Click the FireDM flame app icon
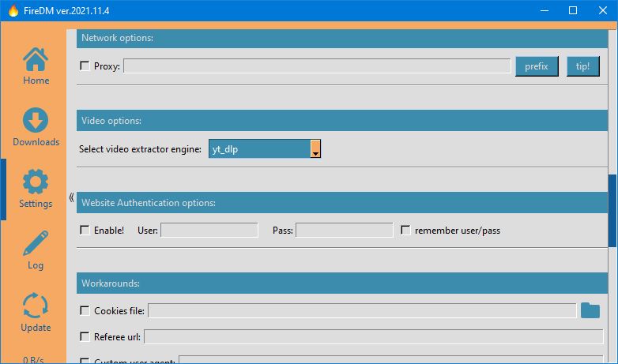 pyautogui.click(x=13, y=10)
